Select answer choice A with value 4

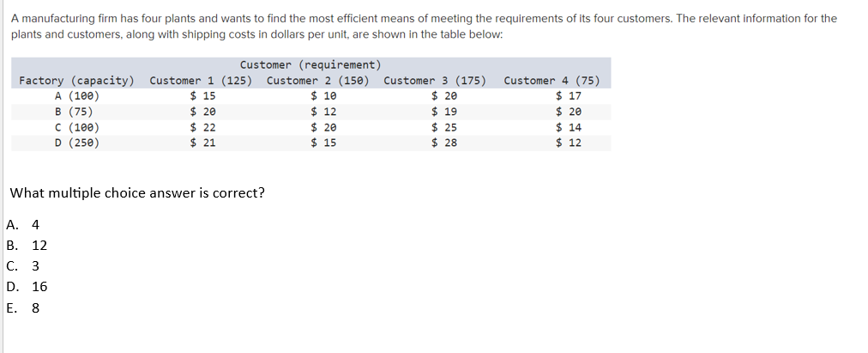(x=22, y=225)
